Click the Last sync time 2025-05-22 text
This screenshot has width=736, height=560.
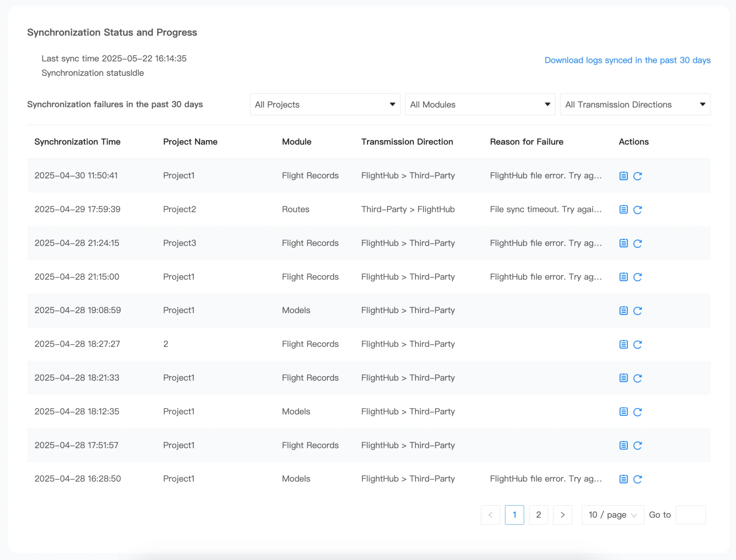coord(114,58)
